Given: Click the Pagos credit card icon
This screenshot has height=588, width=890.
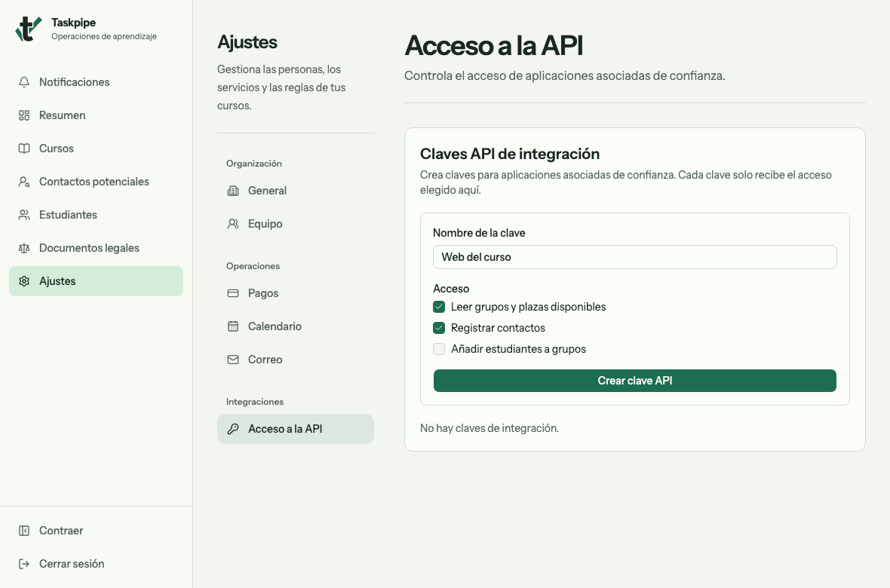Looking at the screenshot, I should (233, 293).
